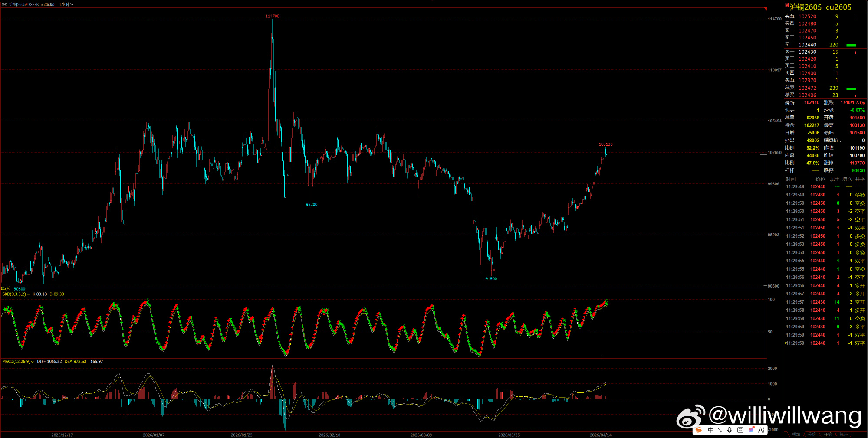The image size is (868, 438).
Task: Click the Ai assistant icon in IME bar
Action: (762, 430)
